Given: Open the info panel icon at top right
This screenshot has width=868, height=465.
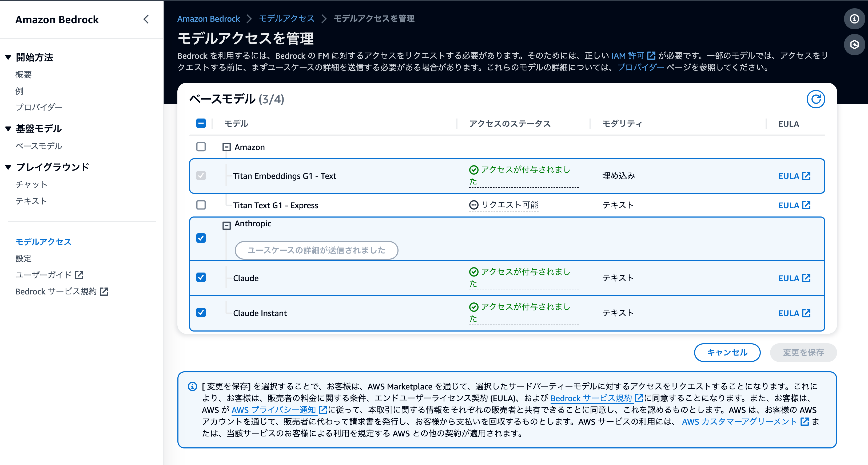Looking at the screenshot, I should click(x=854, y=19).
